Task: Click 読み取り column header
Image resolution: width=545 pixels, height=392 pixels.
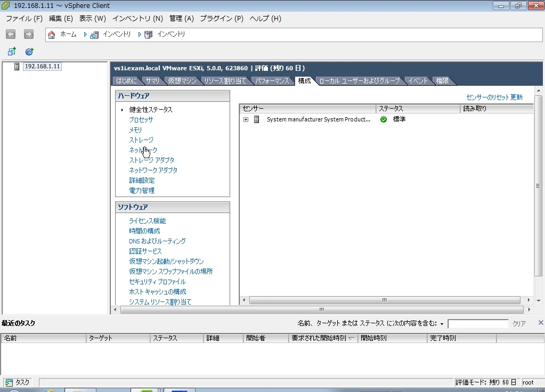Action: pos(497,109)
